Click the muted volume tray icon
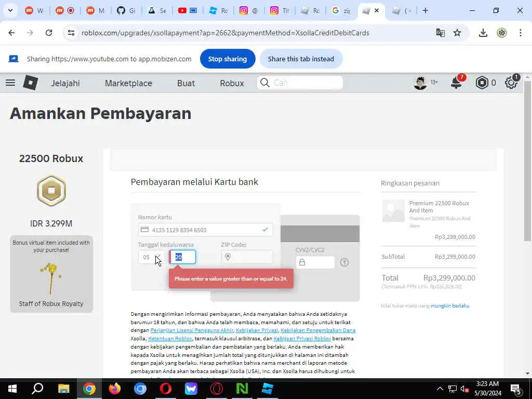Screen dimensions: 532x399 464,389
